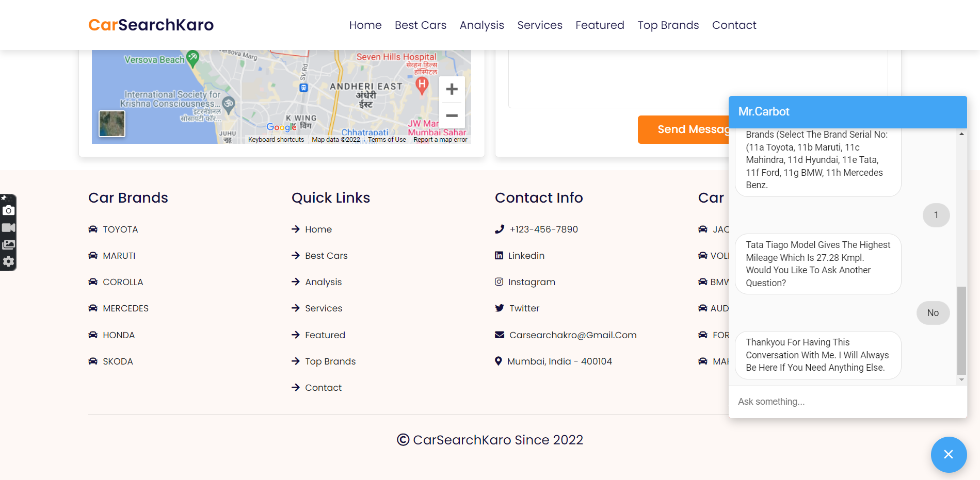Go to Analysis in top navigation
This screenshot has width=980, height=480.
coord(482,25)
